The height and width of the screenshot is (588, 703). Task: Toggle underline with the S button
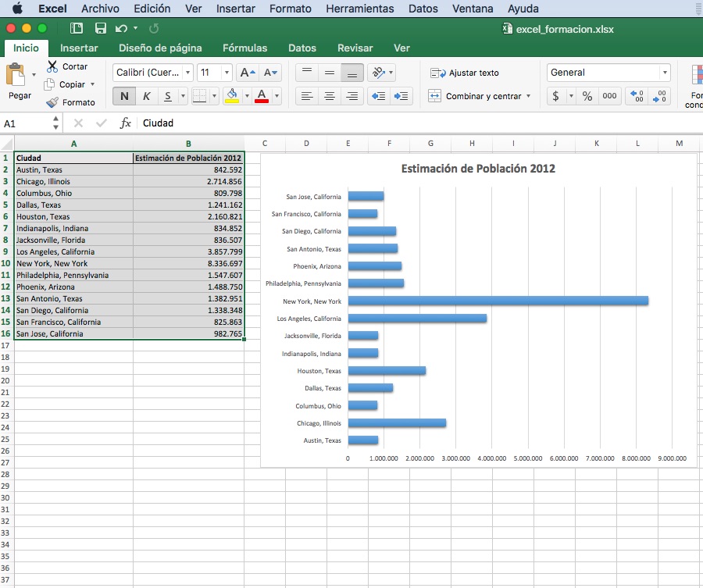click(168, 96)
